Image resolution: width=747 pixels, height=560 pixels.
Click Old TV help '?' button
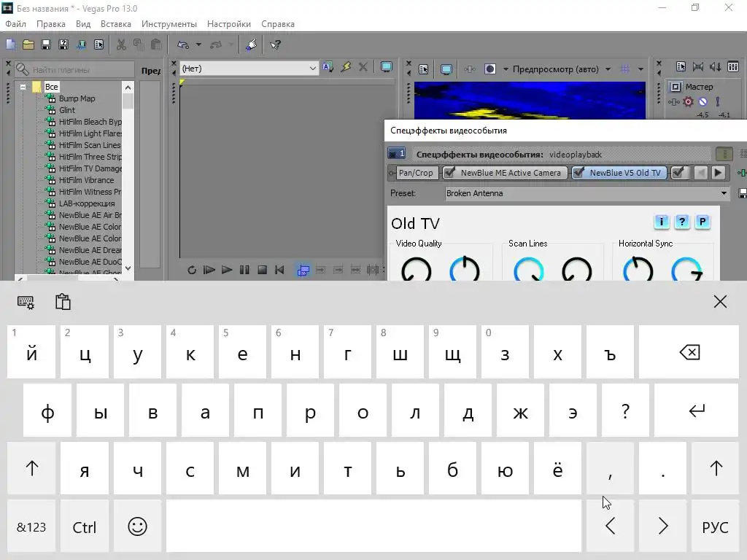point(682,222)
